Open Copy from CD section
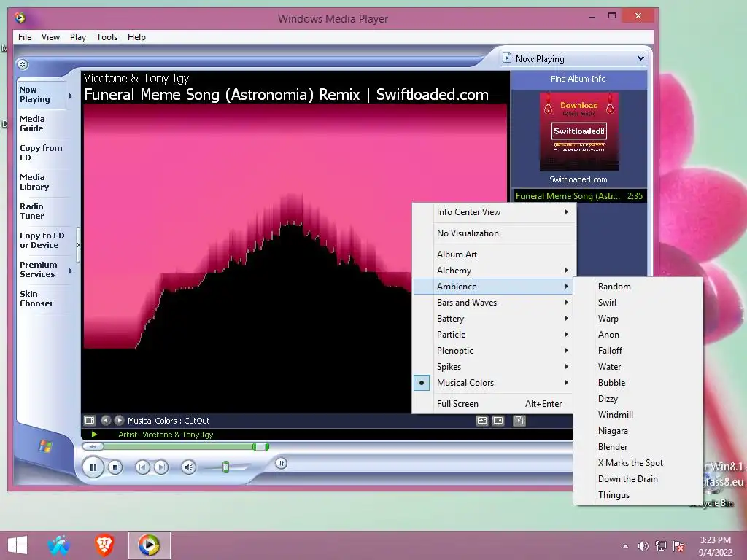 [x=41, y=153]
